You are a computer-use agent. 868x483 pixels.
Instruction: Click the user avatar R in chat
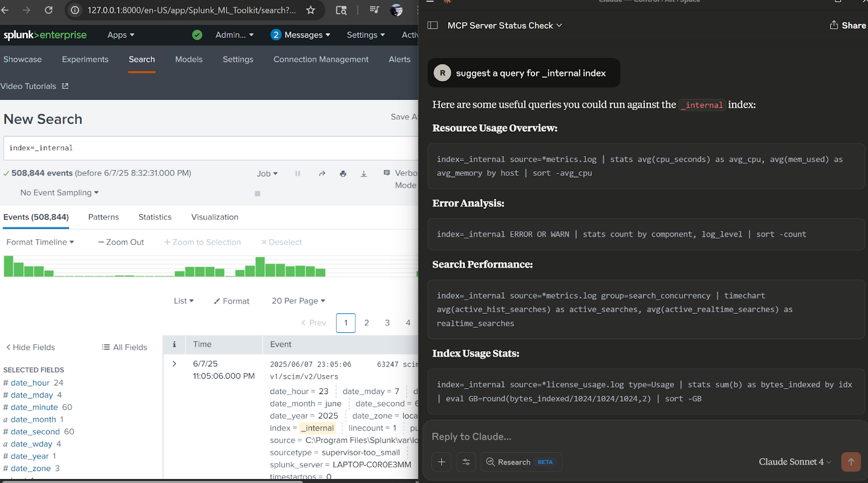click(442, 73)
